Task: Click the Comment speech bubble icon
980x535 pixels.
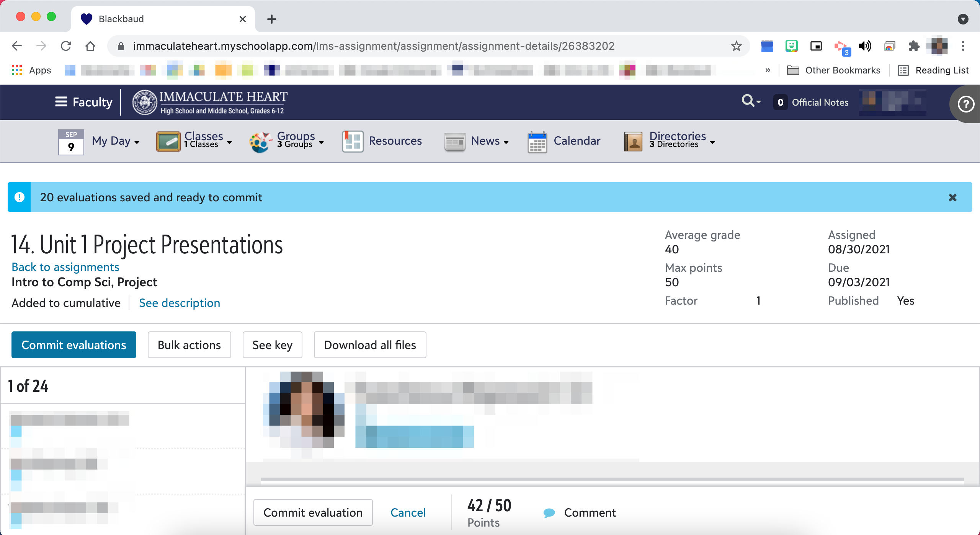Action: (549, 513)
